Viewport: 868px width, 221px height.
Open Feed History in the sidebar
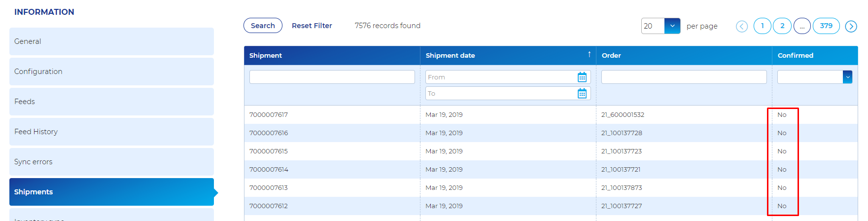click(x=111, y=132)
